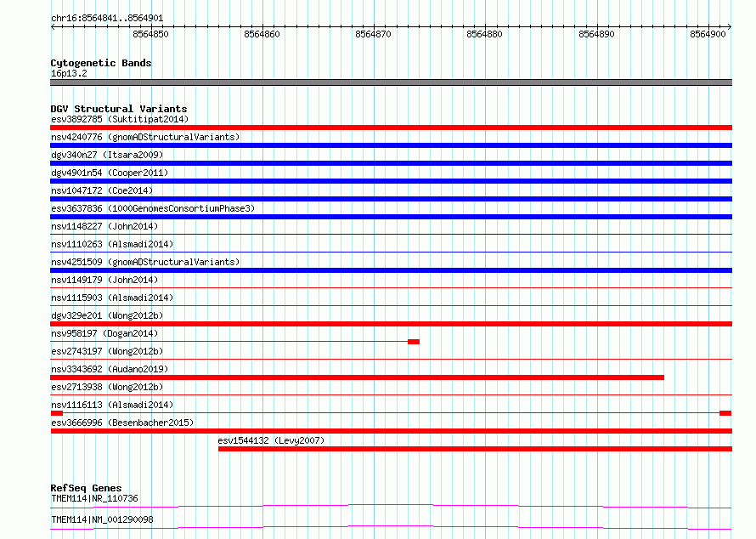Viewport: 756px width, 539px height.
Task: Click the chr16:8564841..8564901 coordinate label
Action: pos(107,19)
